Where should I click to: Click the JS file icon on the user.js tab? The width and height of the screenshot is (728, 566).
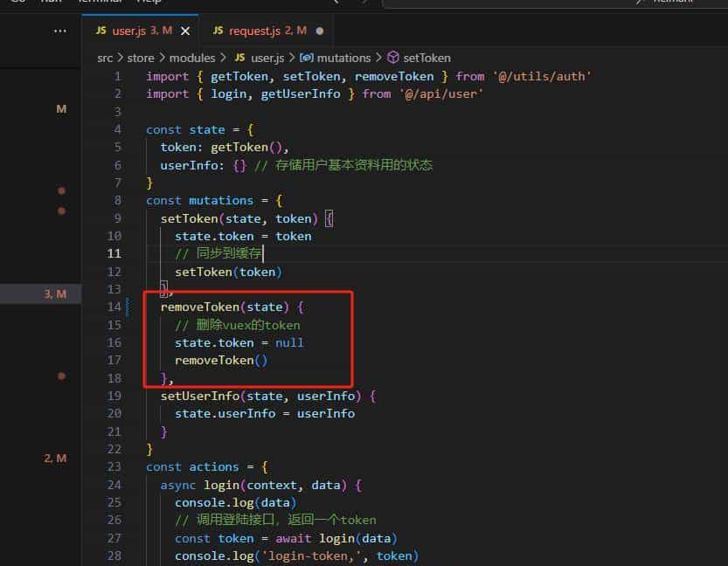(102, 29)
